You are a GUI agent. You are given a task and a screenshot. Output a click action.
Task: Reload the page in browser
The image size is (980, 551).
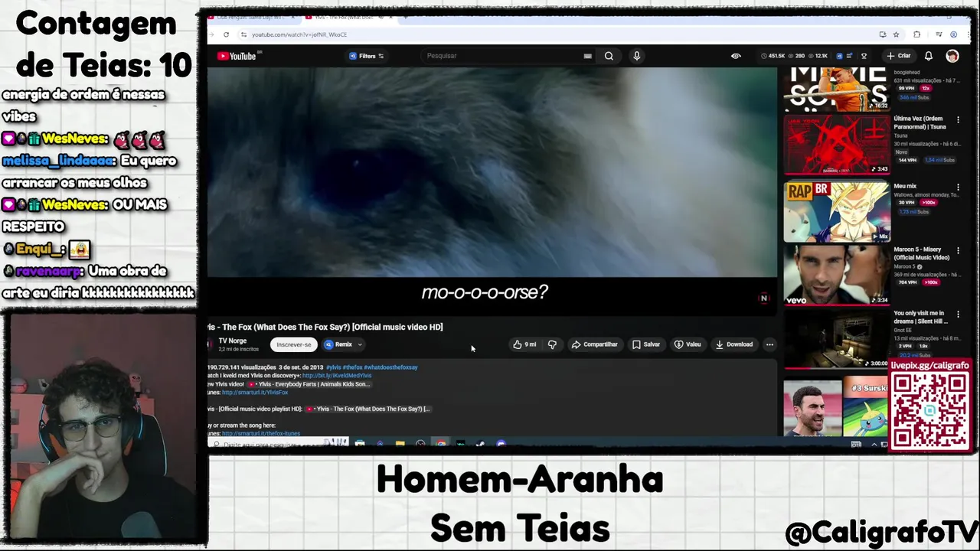[226, 34]
